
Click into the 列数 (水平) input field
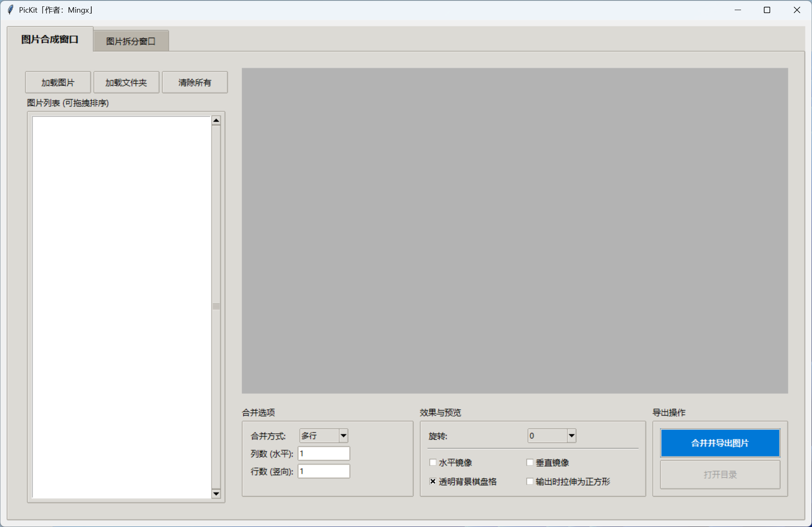tap(324, 454)
